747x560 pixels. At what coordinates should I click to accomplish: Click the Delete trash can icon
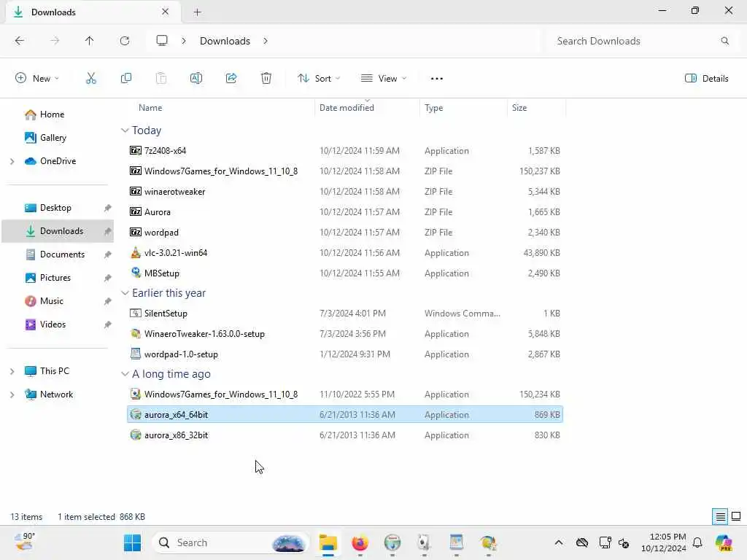tap(266, 79)
